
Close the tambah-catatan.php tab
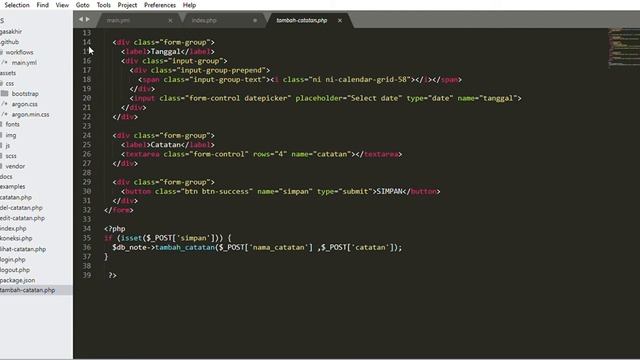(340, 20)
